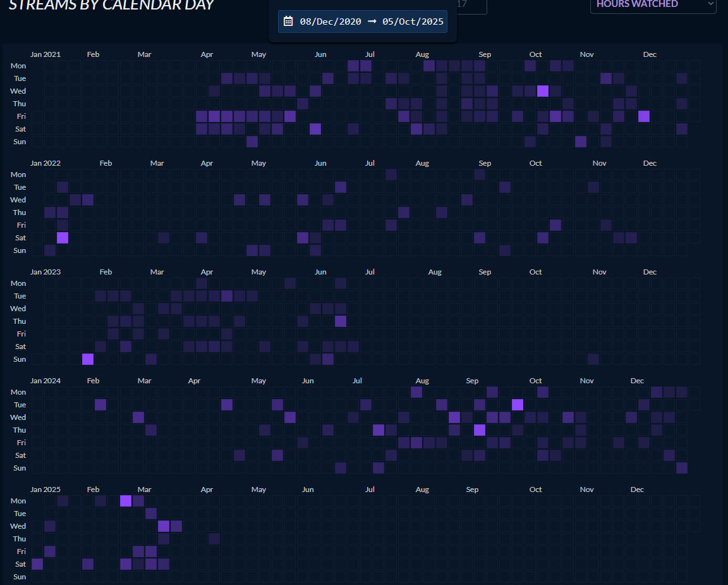
Task: Select the bright Friday cell in December 2021
Action: tap(644, 116)
